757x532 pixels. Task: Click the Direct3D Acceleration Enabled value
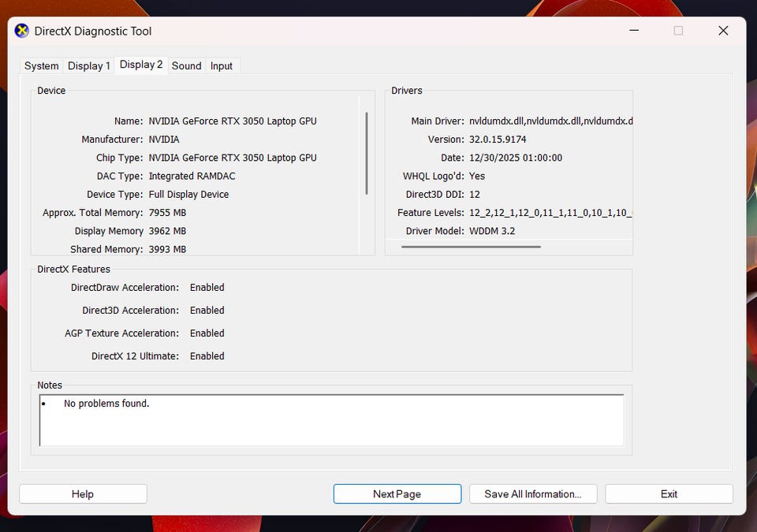(207, 311)
